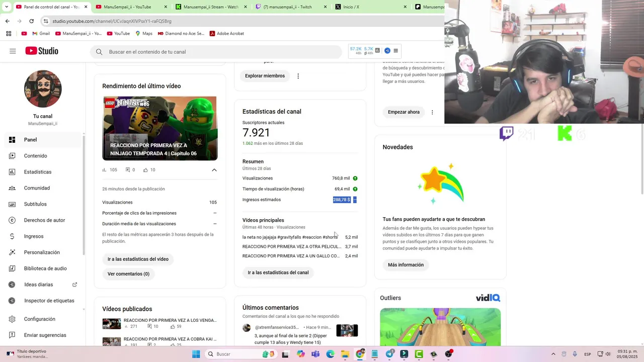Show hidden system tray icons
The height and width of the screenshot is (362, 644).
pyautogui.click(x=553, y=354)
